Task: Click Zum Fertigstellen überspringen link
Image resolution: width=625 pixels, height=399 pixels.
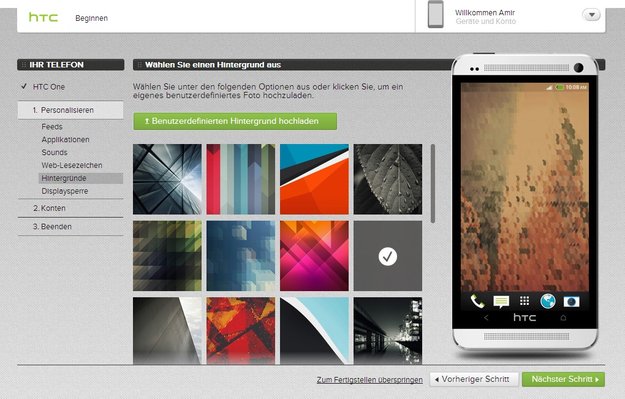Action: [369, 380]
